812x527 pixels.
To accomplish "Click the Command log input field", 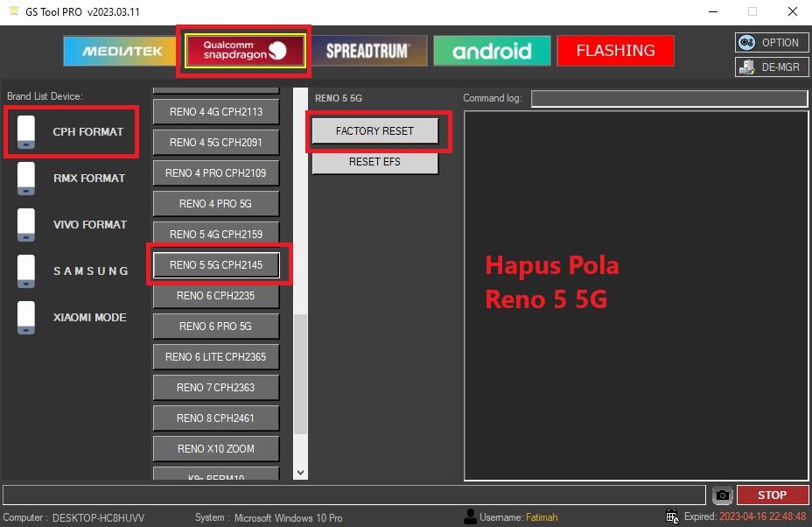I will pos(669,98).
